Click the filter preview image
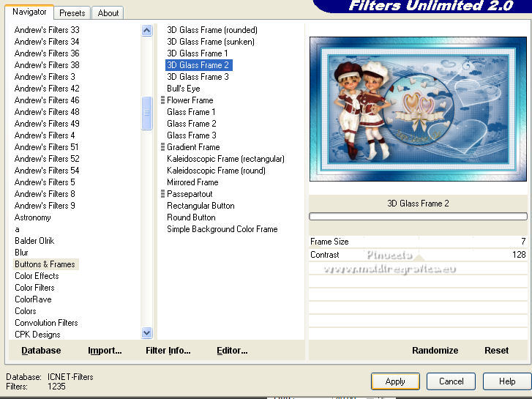Viewport: 532px width, 399px height. point(418,108)
